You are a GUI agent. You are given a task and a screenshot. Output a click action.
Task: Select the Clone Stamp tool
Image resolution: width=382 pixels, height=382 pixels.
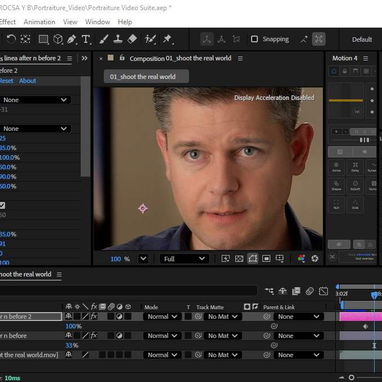[x=118, y=39]
